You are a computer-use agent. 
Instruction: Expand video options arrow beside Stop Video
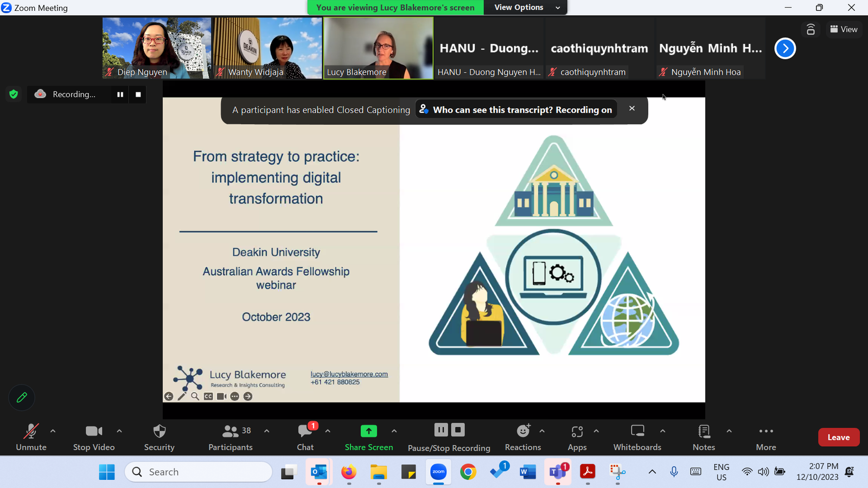(119, 431)
